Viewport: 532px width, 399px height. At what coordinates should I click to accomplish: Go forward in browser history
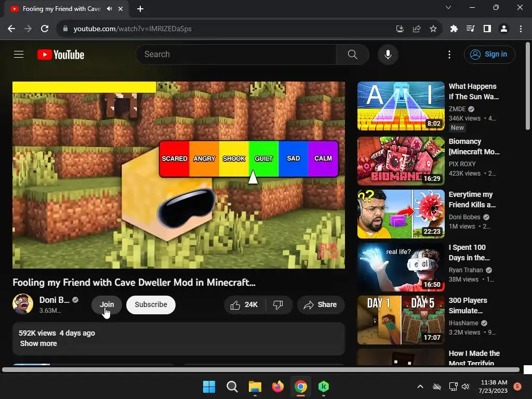click(28, 29)
